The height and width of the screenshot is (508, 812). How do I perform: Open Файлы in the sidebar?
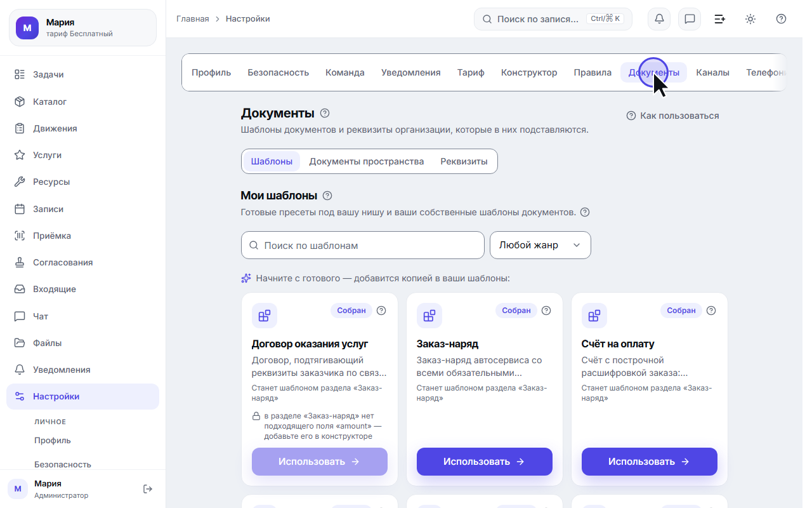[x=82, y=343]
